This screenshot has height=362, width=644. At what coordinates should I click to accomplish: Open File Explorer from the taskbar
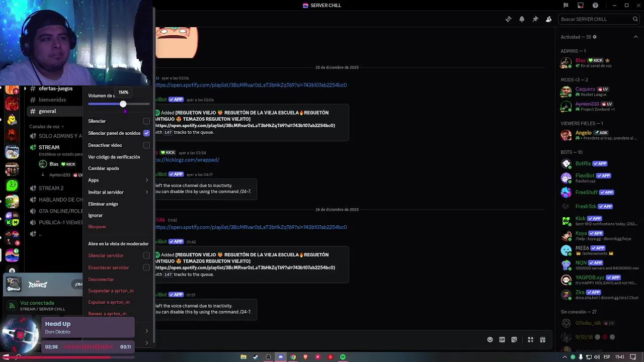[x=244, y=357]
